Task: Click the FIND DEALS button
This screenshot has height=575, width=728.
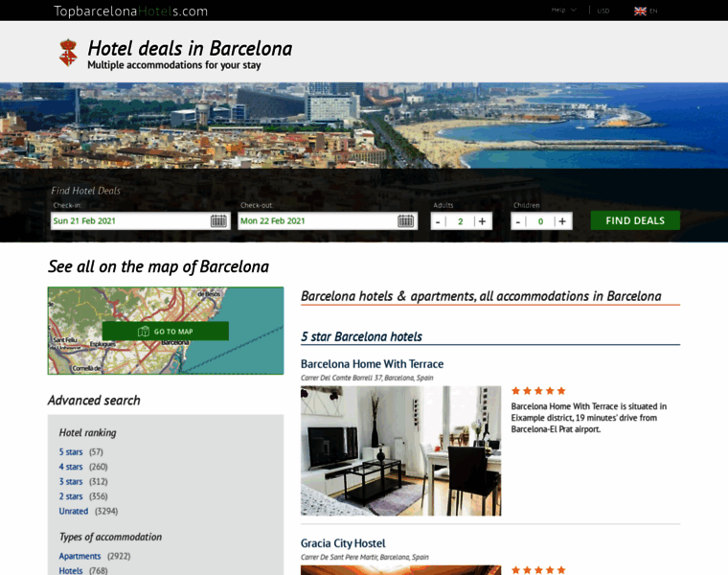Action: (x=635, y=220)
